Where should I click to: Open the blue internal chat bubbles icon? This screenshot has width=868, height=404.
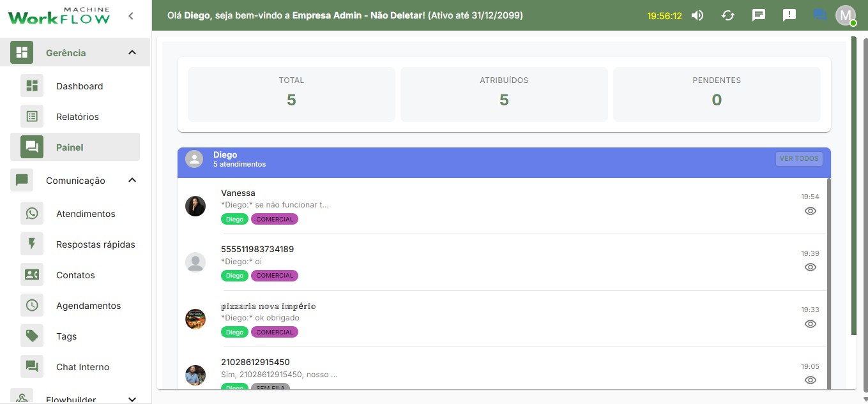[x=820, y=15]
